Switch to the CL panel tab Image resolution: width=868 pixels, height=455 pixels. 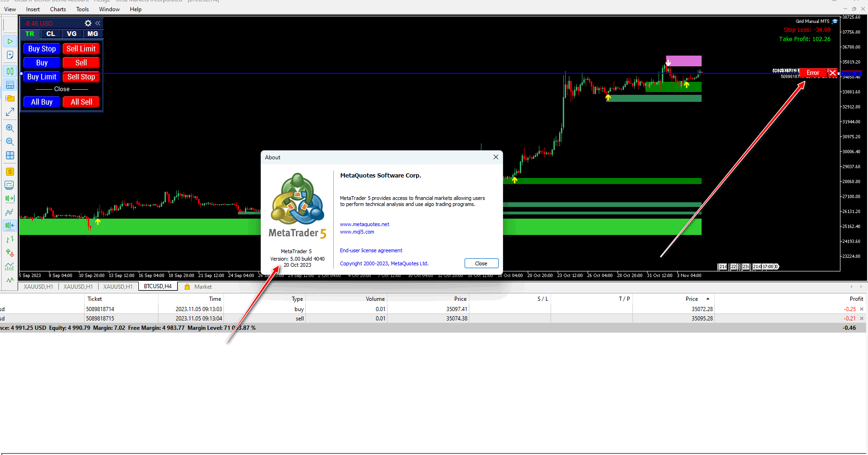tap(50, 34)
